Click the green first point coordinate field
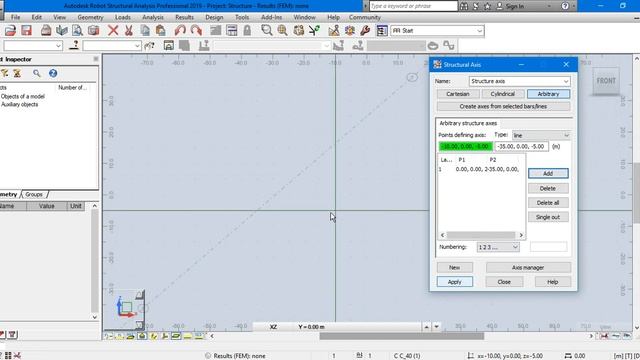The height and width of the screenshot is (360, 640). 466,147
